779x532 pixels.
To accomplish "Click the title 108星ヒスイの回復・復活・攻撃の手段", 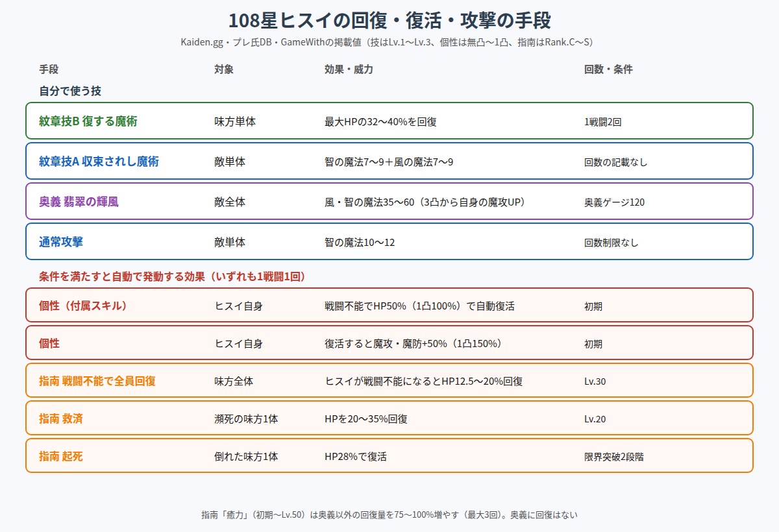I will pyautogui.click(x=389, y=20).
